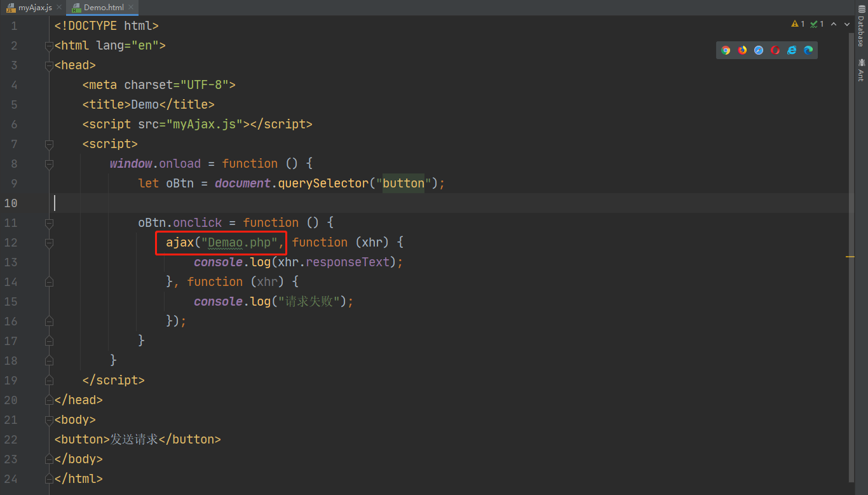The image size is (868, 495).
Task: Collapse the oBtn.onclick function on line 11
Action: point(49,223)
